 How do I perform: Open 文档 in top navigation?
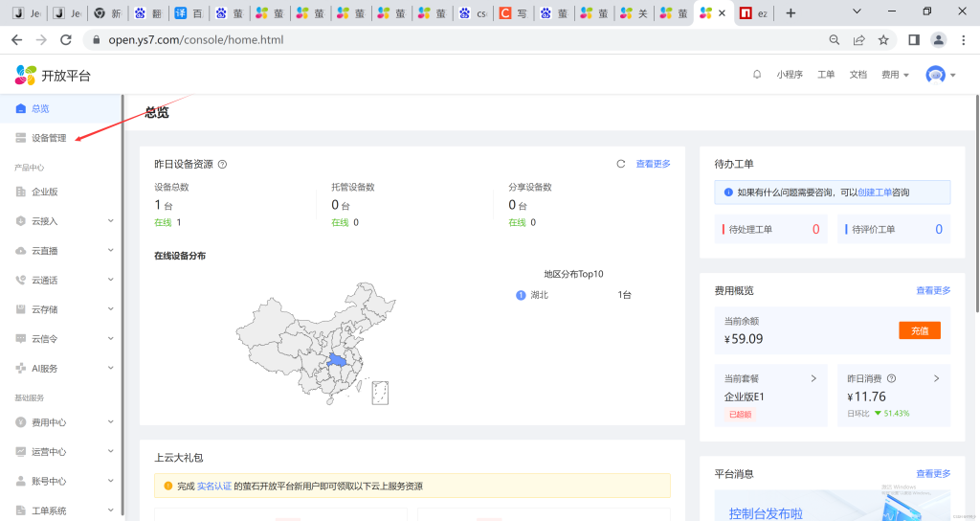click(x=857, y=75)
